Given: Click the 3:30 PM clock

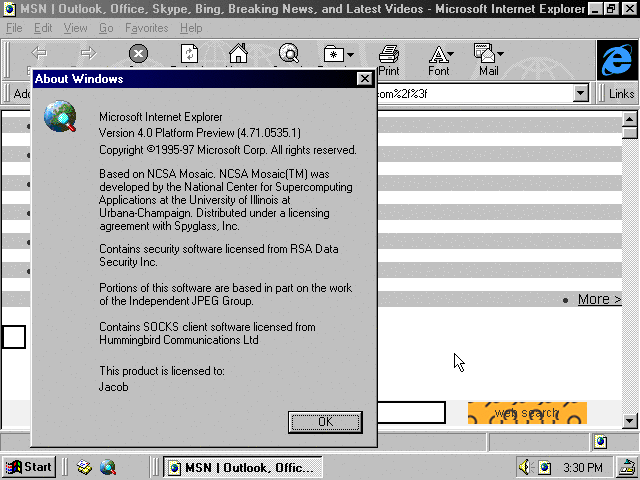Looking at the screenshot, I should coord(582,467).
